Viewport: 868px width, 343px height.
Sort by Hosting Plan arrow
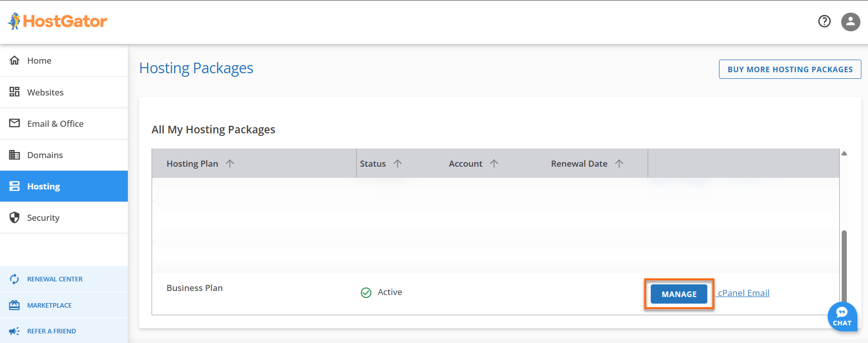point(230,164)
